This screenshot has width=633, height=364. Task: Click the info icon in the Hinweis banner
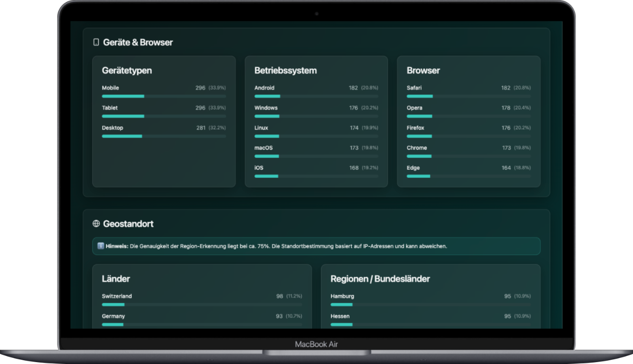101,246
